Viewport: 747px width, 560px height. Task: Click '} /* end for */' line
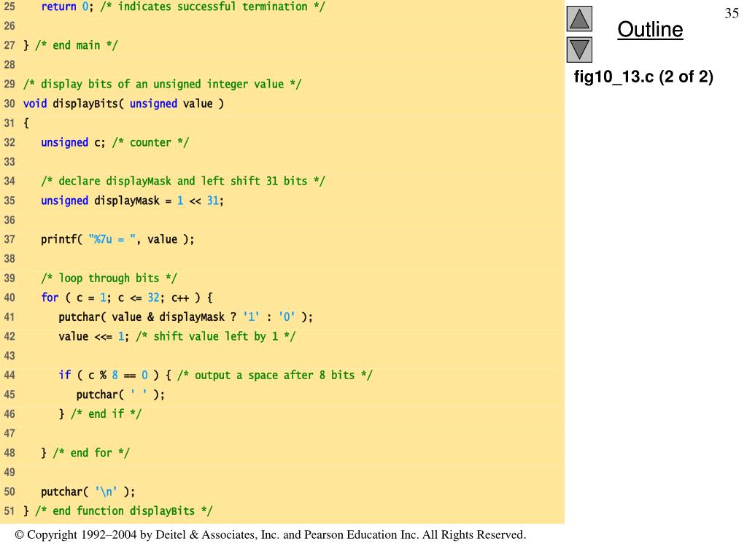click(x=85, y=453)
